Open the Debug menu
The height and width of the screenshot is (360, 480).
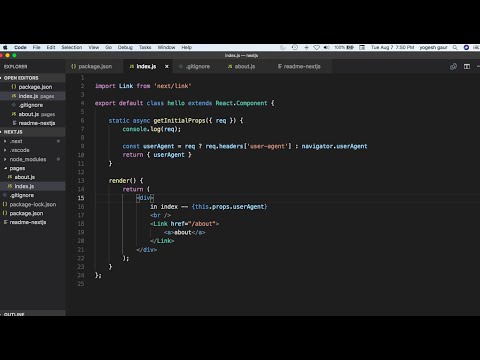click(x=125, y=48)
